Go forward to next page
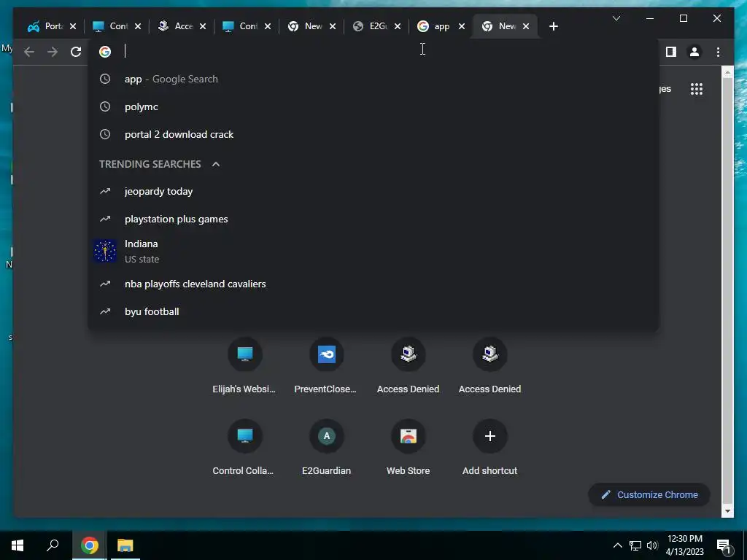 [53, 52]
